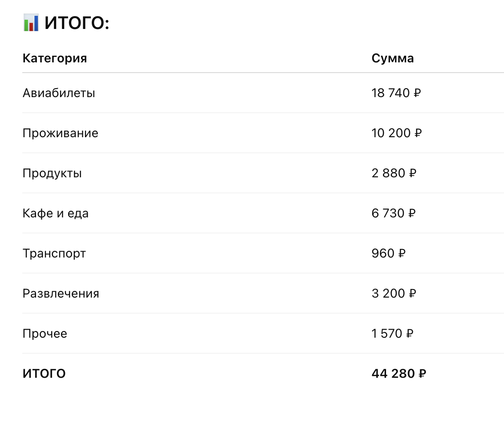
Task: Click the ИТОГО: heading text
Action: pyautogui.click(x=77, y=23)
